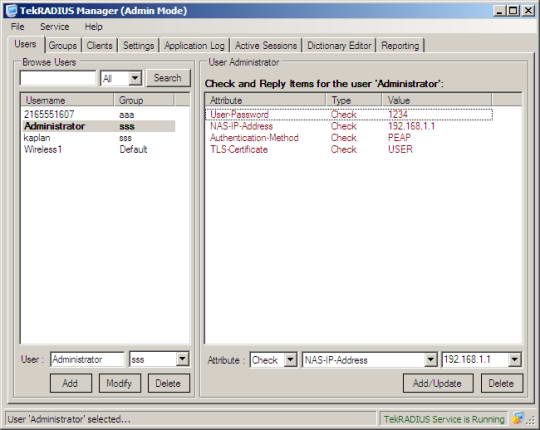Click the Add user button

[71, 383]
